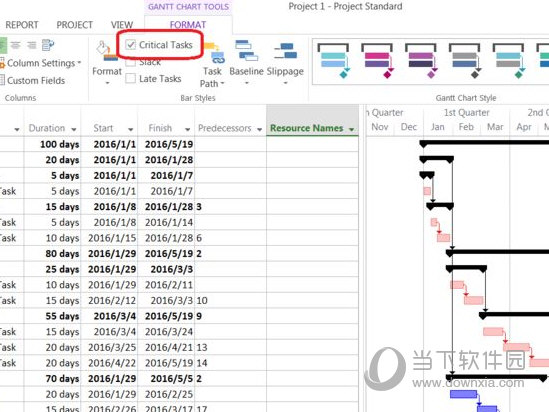Click the start date 2016/3/4 in the 55 days row
The width and height of the screenshot is (549, 412).
109,316
